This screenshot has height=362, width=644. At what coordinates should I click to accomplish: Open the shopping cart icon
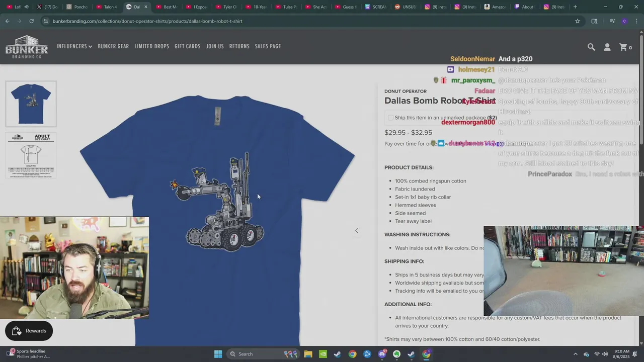point(624,47)
